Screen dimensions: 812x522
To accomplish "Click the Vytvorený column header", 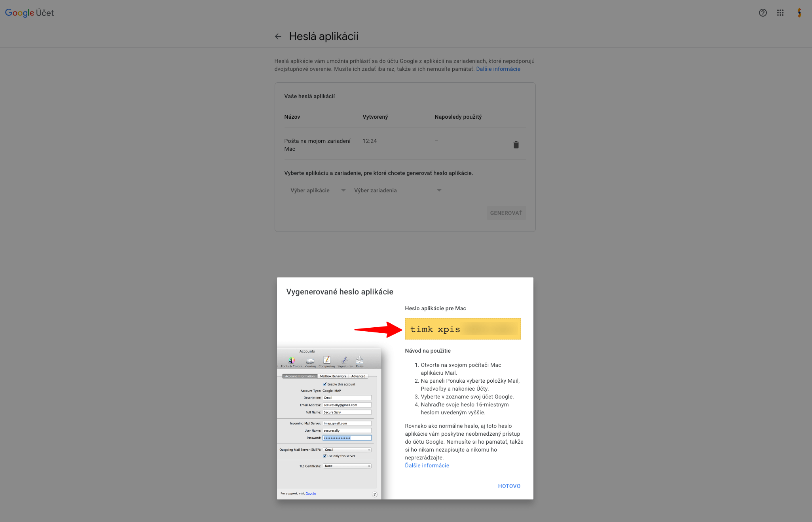I will point(375,117).
